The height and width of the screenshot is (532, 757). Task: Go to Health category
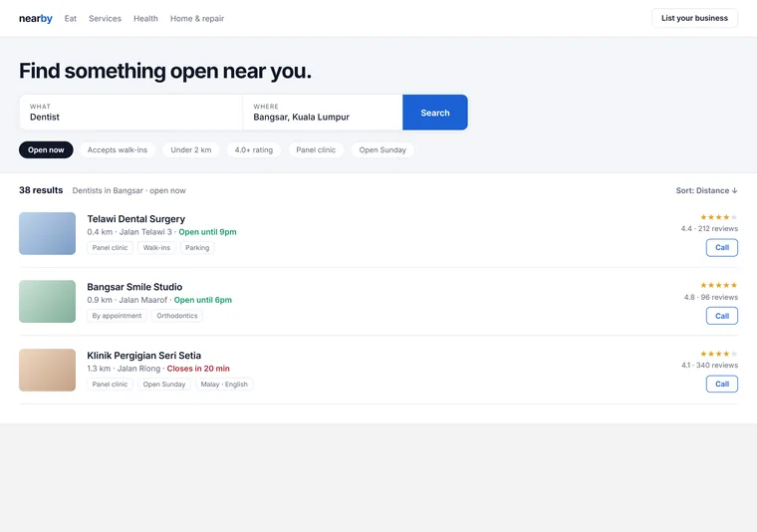[x=145, y=18]
